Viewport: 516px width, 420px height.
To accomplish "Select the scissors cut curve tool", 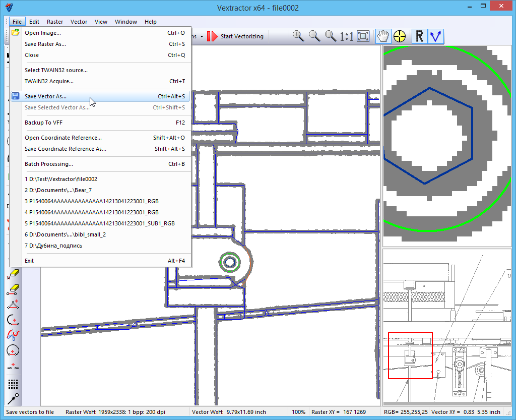I will point(14,333).
